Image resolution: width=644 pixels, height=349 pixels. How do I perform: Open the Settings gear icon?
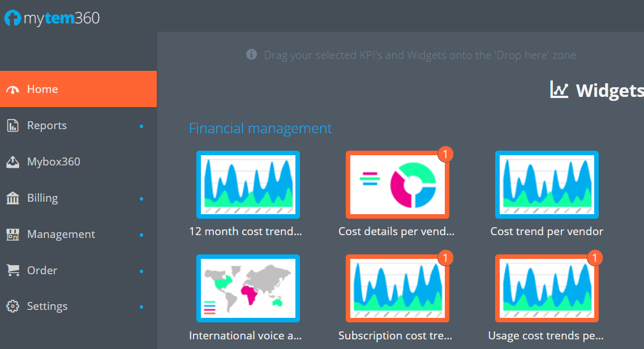tap(12, 307)
